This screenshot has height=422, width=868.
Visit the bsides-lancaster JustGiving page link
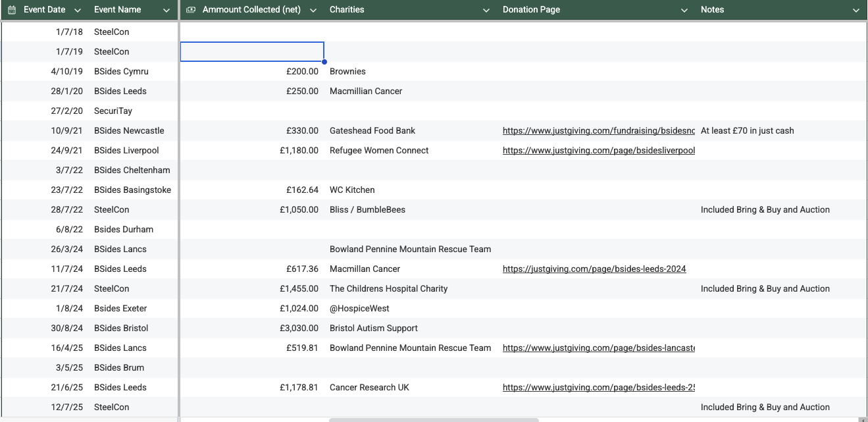coord(599,348)
